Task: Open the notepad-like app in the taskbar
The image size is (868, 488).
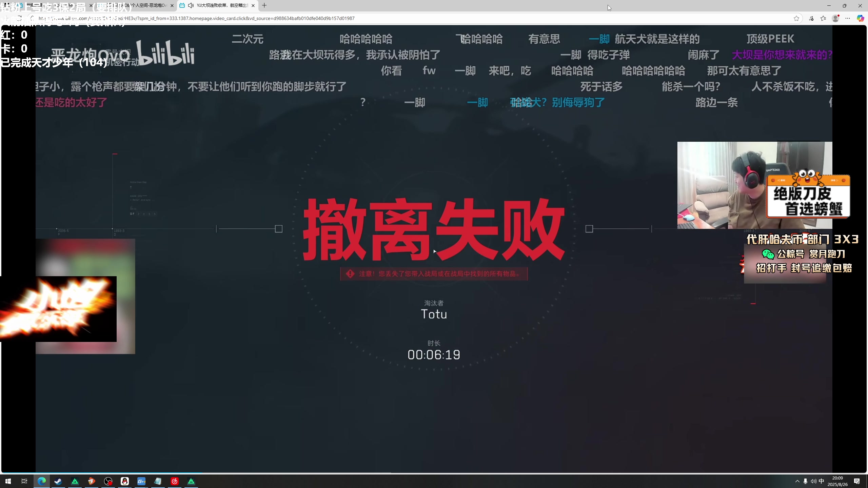Action: coord(158,481)
